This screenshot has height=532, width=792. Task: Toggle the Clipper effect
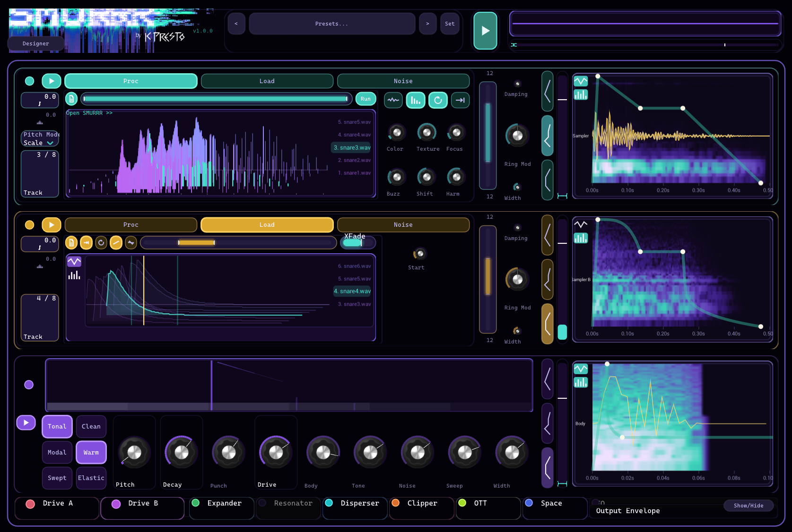[396, 503]
